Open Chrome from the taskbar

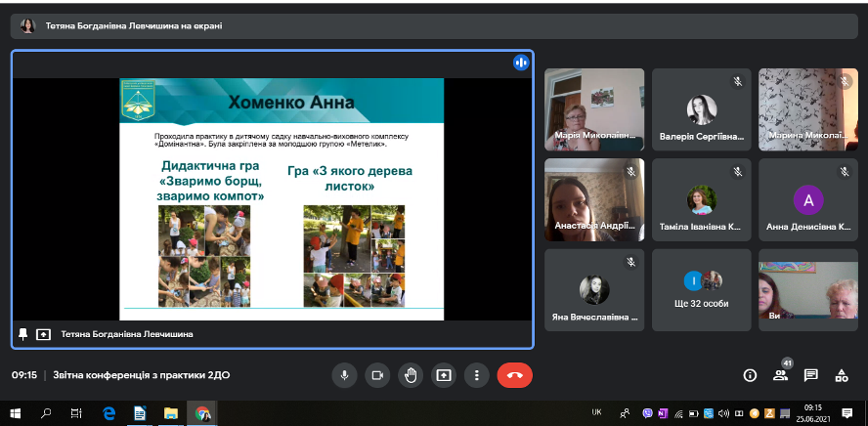[201, 413]
